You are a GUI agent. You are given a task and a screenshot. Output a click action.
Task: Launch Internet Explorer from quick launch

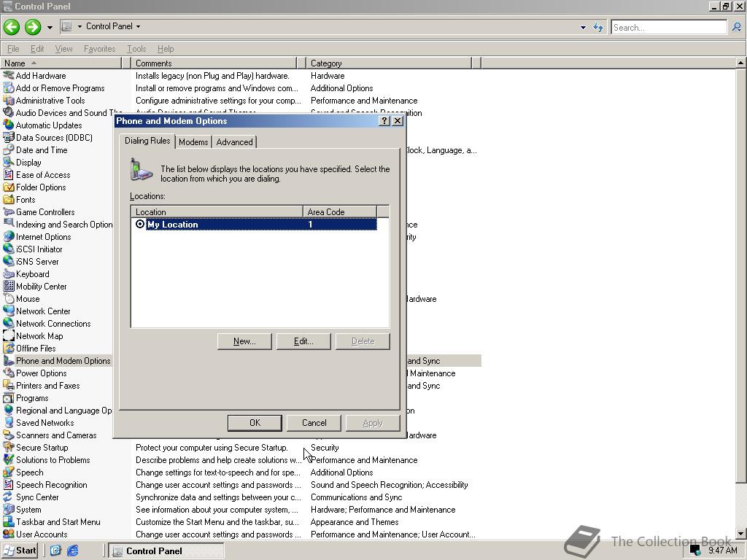72,551
